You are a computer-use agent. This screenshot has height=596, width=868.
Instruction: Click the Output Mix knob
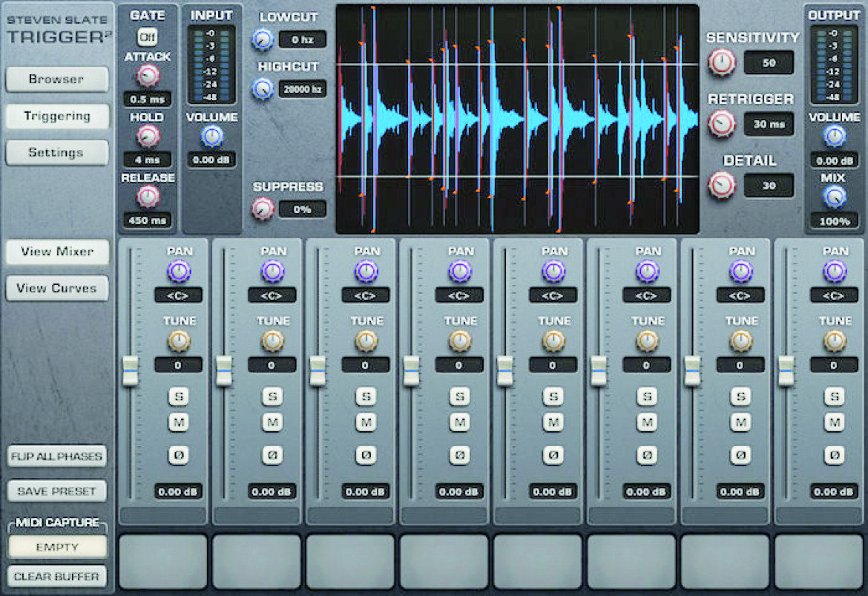(x=834, y=197)
